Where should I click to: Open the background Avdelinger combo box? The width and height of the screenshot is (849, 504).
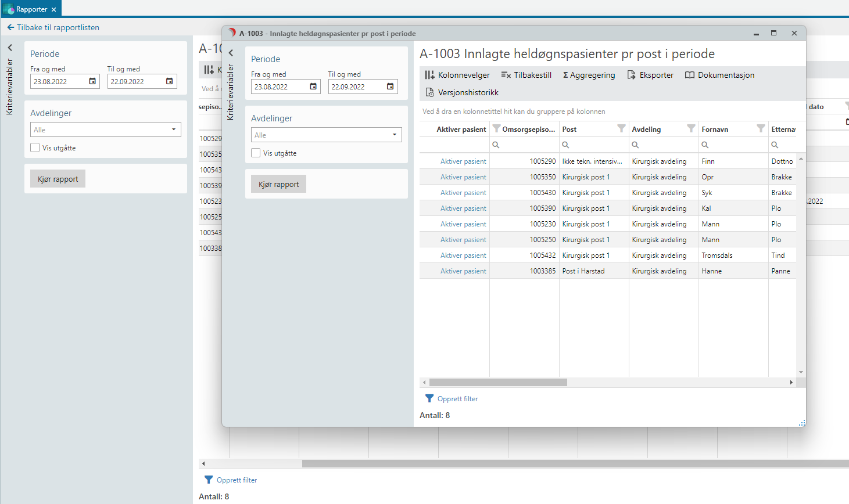tap(173, 129)
